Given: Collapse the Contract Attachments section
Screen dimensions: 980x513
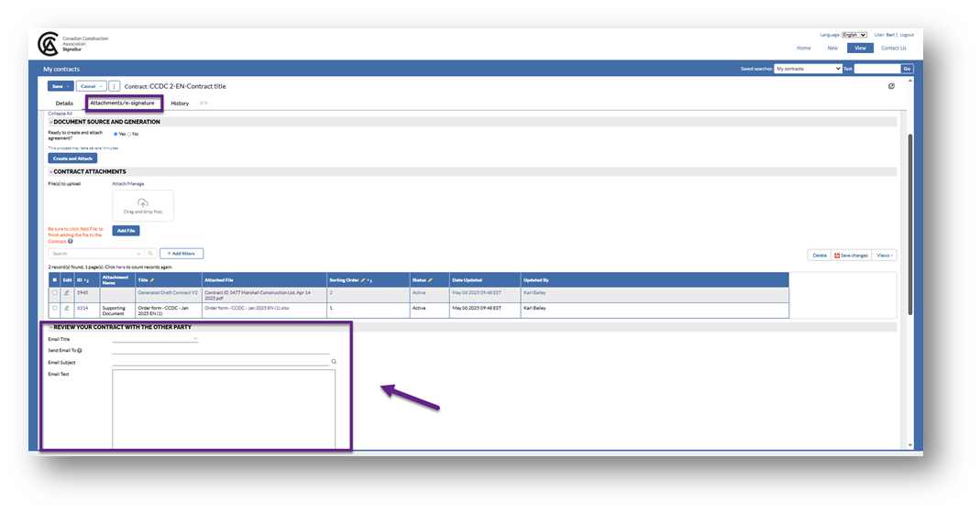Looking at the screenshot, I should click(50, 171).
